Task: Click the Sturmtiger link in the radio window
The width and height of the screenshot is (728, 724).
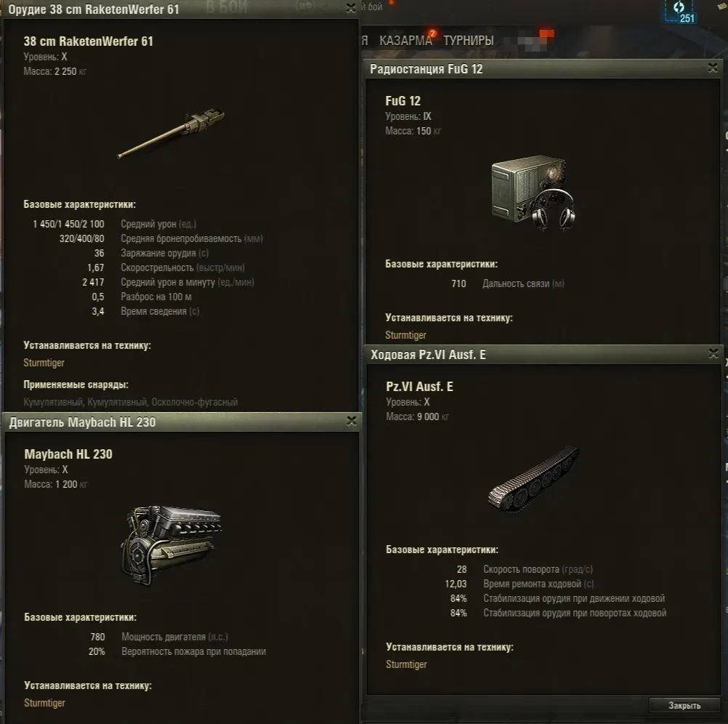Action: [406, 335]
